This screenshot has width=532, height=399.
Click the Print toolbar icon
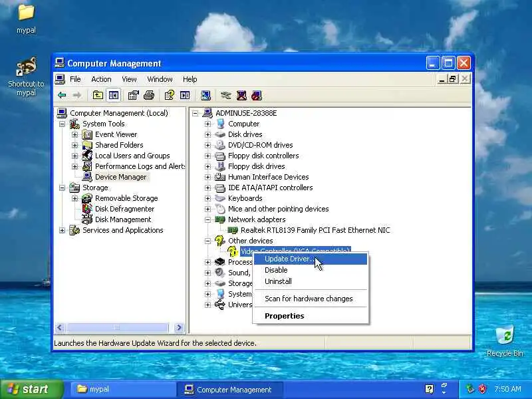coord(149,95)
